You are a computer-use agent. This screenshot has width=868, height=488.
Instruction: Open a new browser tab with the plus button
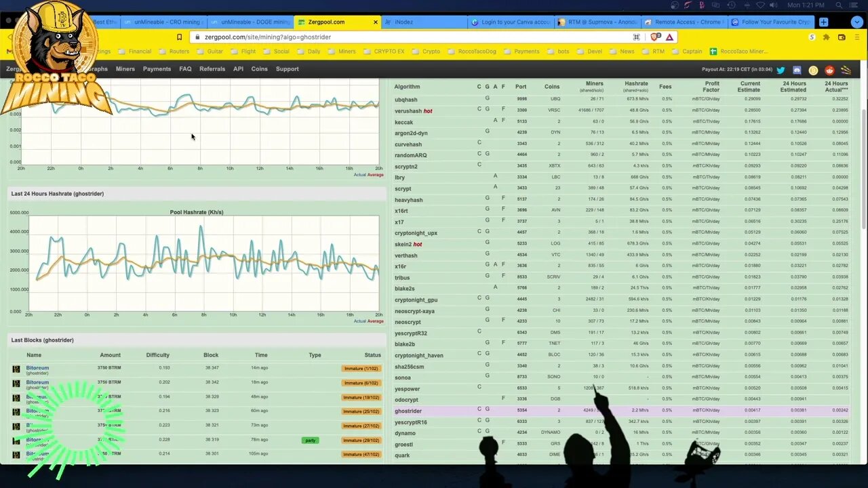pos(824,22)
